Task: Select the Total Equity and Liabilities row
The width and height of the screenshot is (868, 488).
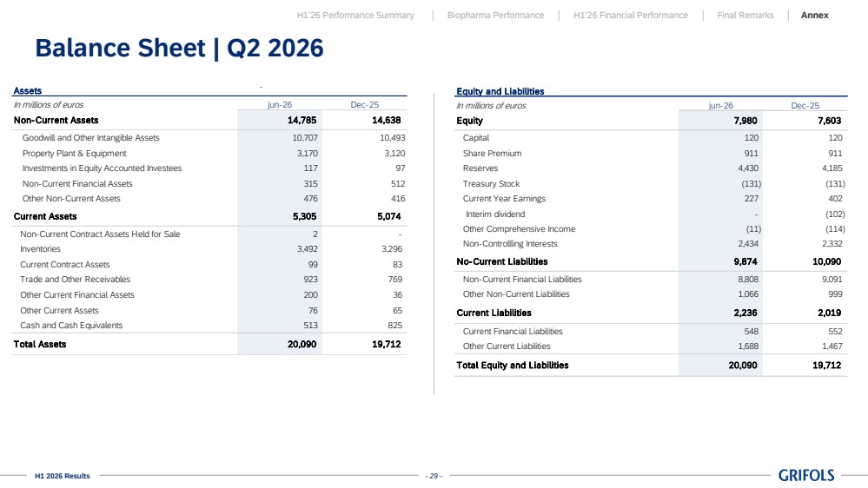Action: [651, 366]
